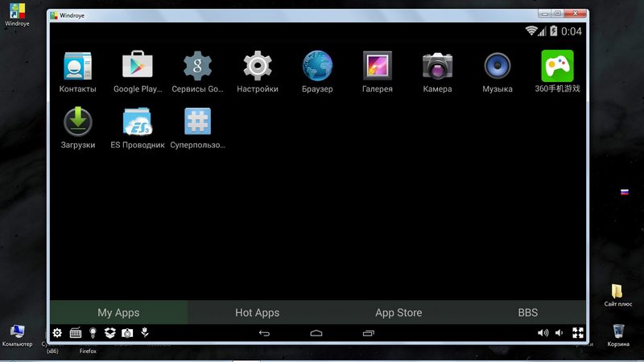Take a screenshot with the camera toolbar icon

coord(127,333)
